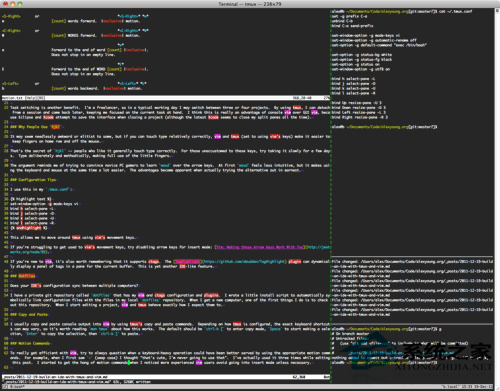500x391 pixels.
Task: Focus the bottom-right git status pane
Action: pos(412,353)
